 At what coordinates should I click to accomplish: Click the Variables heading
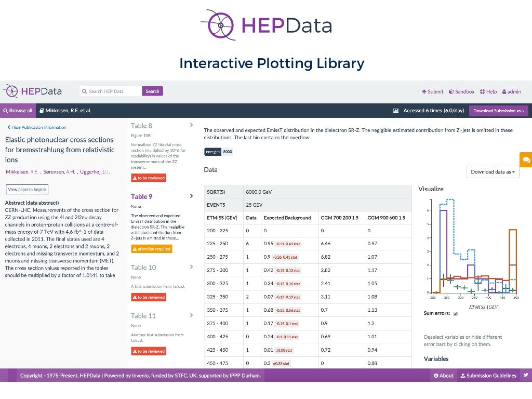point(436,359)
